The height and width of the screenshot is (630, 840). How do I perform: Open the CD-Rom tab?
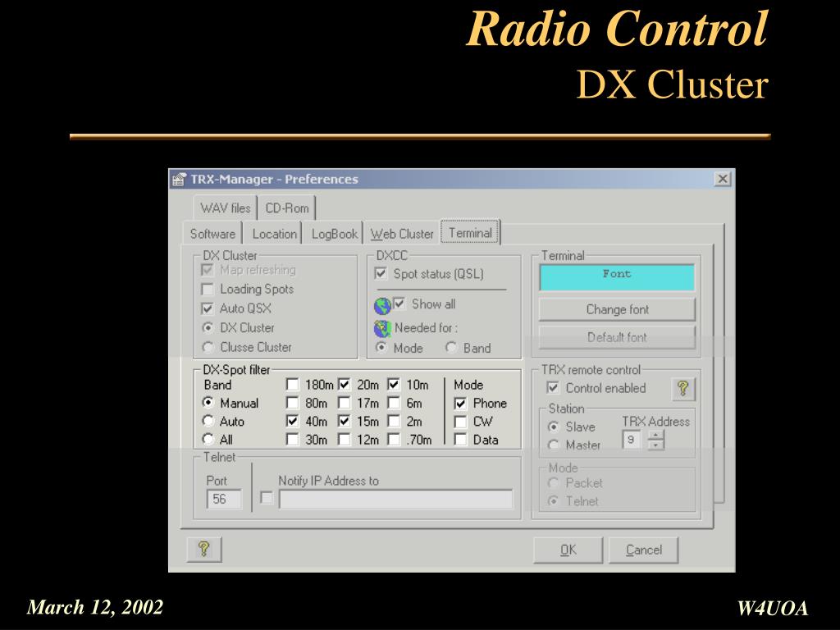286,208
